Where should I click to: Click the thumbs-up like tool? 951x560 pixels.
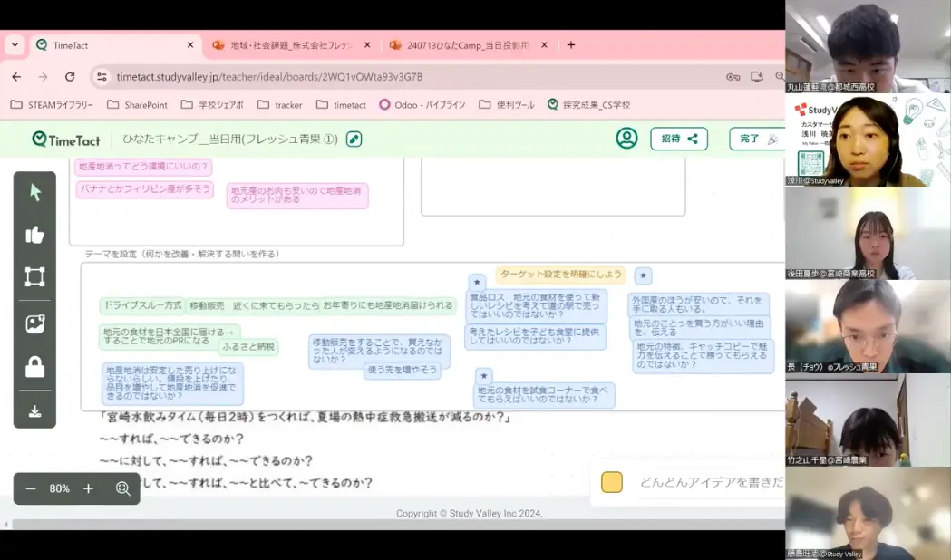point(35,235)
